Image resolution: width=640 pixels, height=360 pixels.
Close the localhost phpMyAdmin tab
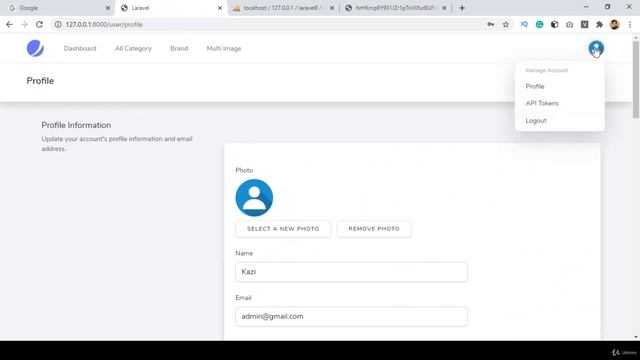click(332, 8)
